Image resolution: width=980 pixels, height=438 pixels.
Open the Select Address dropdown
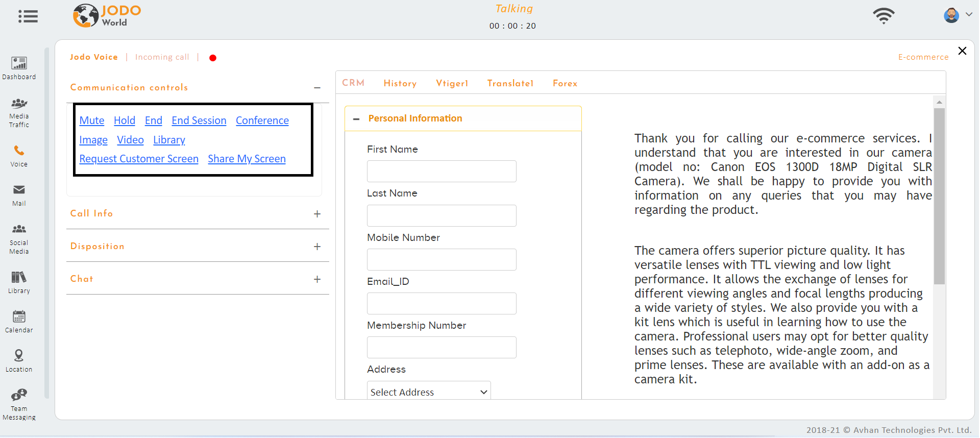coord(429,392)
